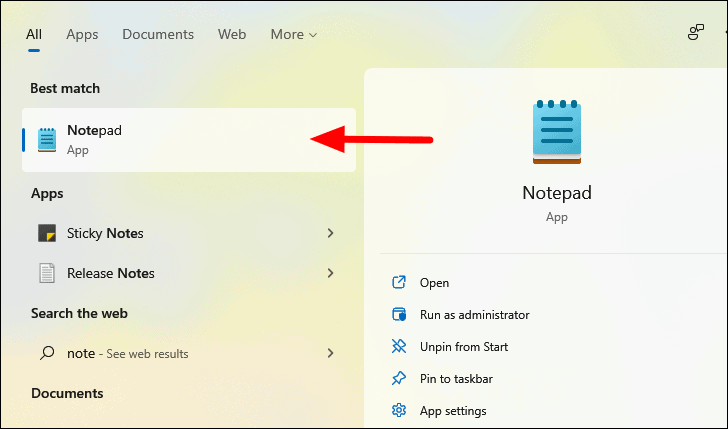The height and width of the screenshot is (429, 728).
Task: Click the small Notepad icon in Best match
Action: [x=47, y=140]
